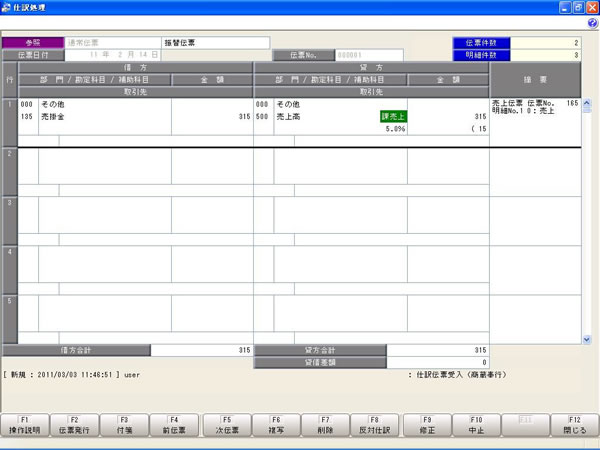This screenshot has width=600, height=450.
Task: Click the 借方合計 total value 315
Action: point(202,350)
